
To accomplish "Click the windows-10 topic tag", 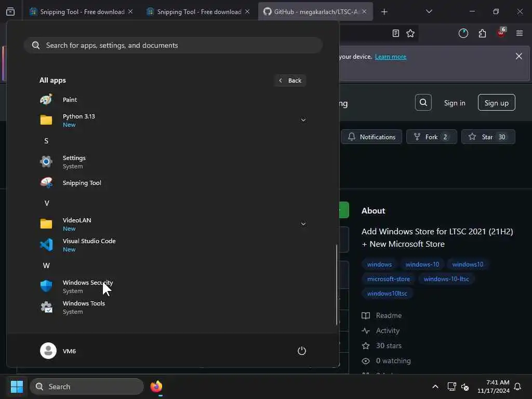I will coord(422,264).
